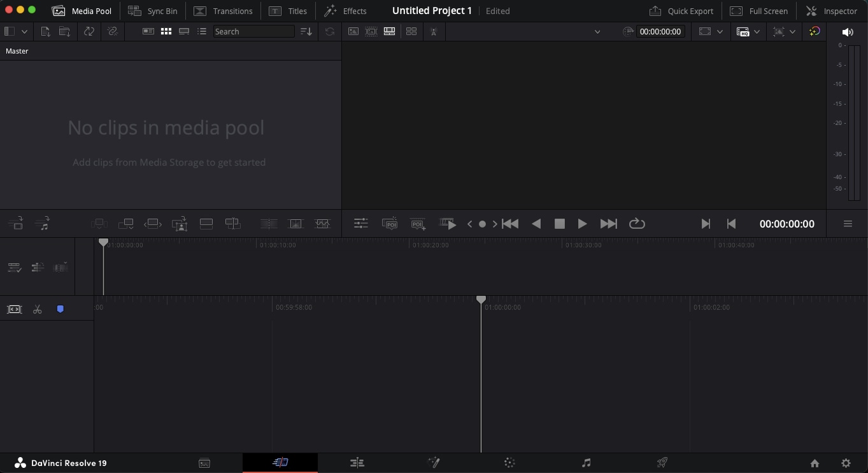Play the timeline in reverse
868x473 pixels.
click(x=536, y=224)
